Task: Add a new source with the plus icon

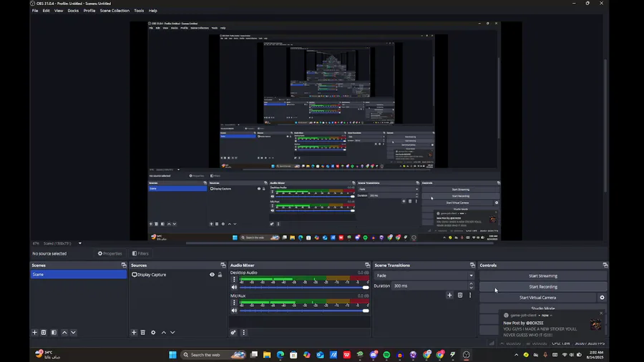Action: click(134, 333)
